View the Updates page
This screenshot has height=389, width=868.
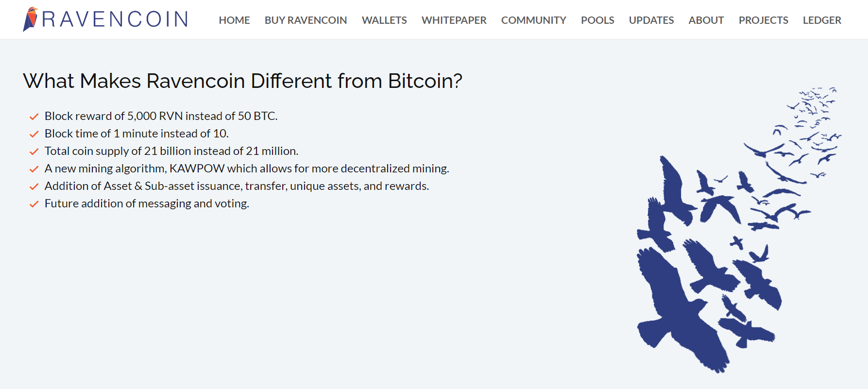point(651,20)
